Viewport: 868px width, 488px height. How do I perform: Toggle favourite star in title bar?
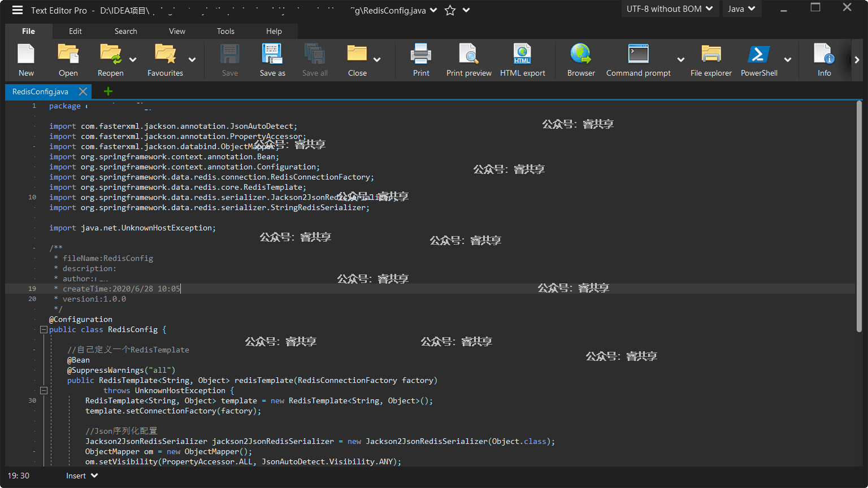pyautogui.click(x=450, y=10)
